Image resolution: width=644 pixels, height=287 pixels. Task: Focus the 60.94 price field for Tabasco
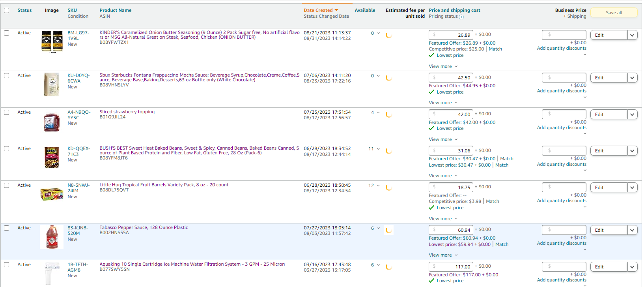(x=451, y=230)
